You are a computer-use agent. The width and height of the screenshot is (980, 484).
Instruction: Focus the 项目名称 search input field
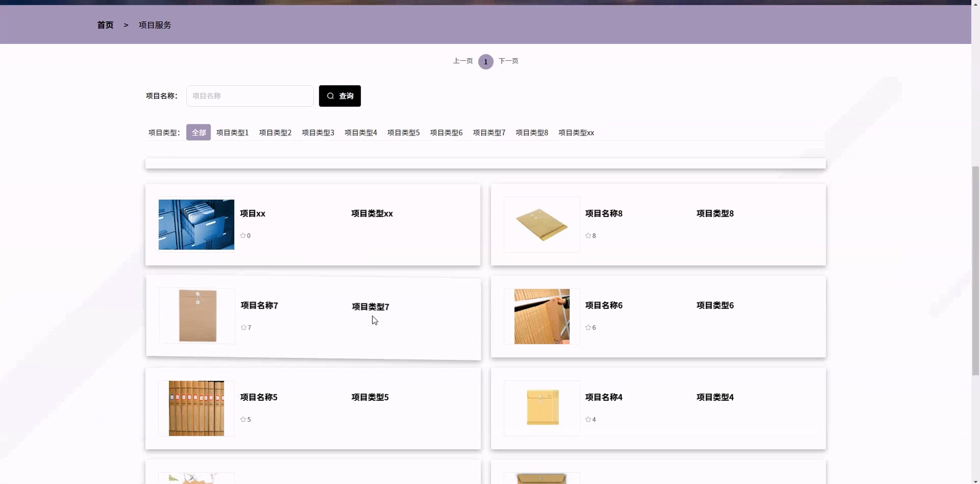tap(249, 96)
